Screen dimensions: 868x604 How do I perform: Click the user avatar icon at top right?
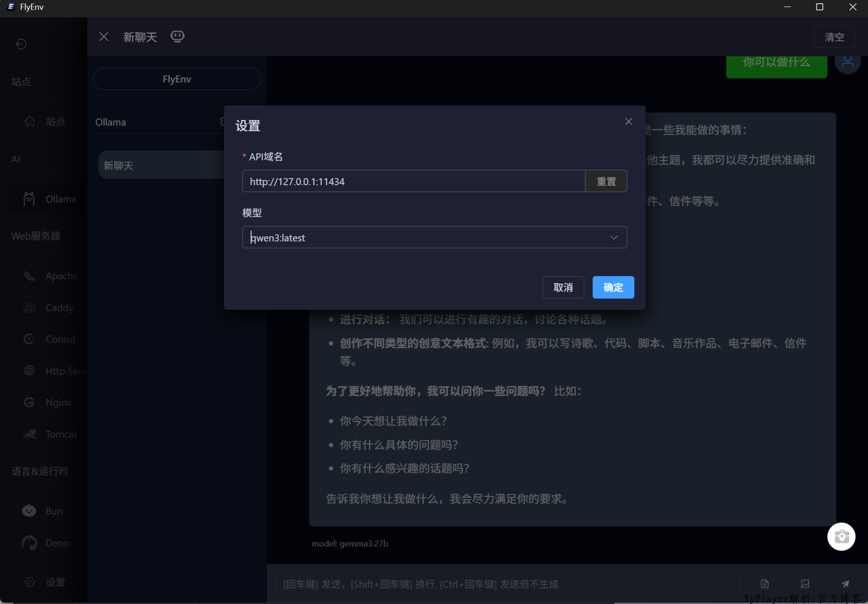coord(847,62)
